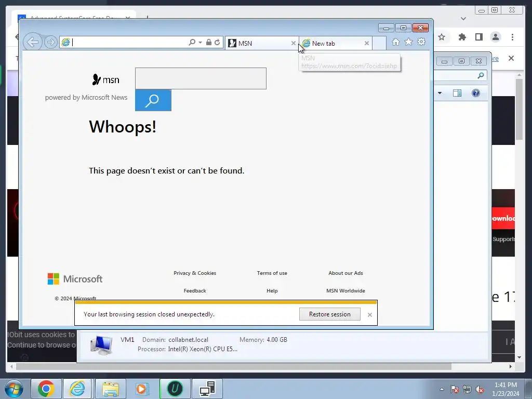532x399 pixels.
Task: Go to the Internet Explorer home page icon
Action: point(395,42)
